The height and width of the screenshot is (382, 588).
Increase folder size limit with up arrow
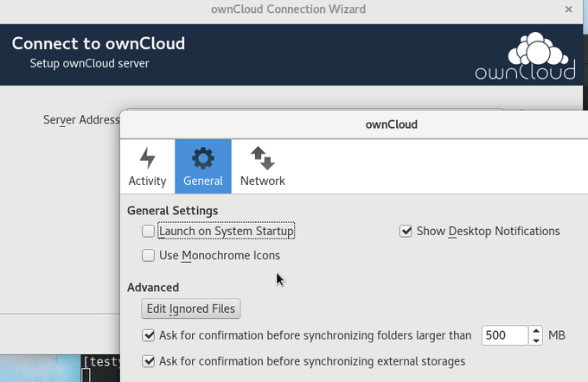tap(537, 330)
